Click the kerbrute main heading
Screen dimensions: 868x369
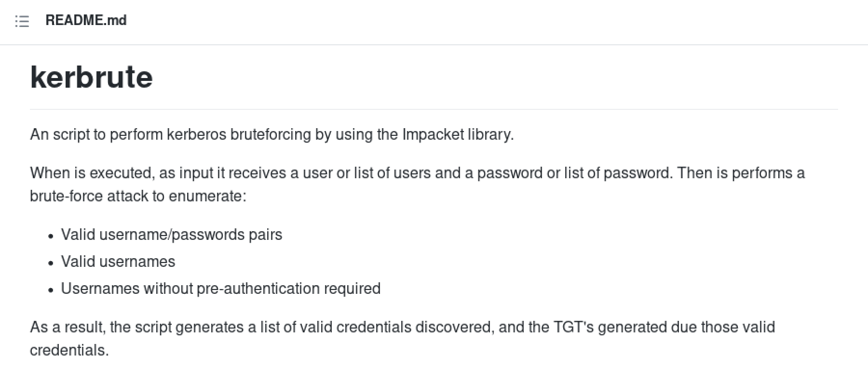[x=91, y=77]
